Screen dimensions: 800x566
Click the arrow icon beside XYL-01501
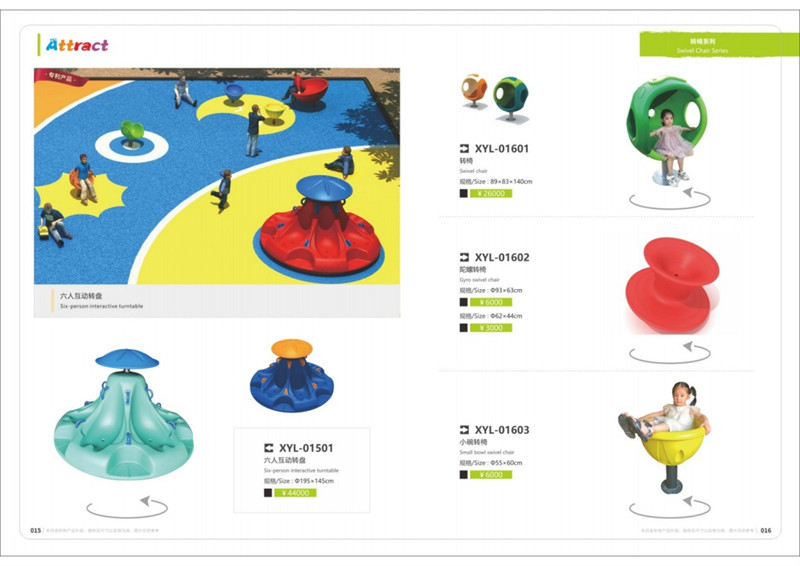(268, 448)
